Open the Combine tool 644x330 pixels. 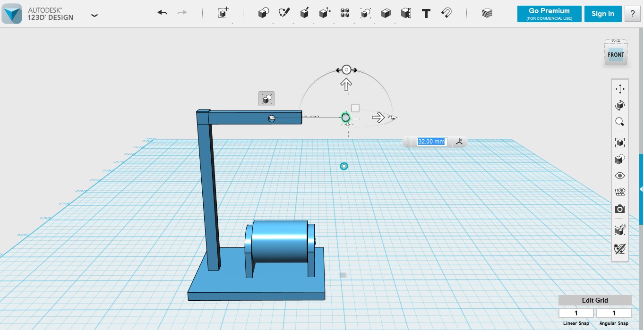pos(386,13)
